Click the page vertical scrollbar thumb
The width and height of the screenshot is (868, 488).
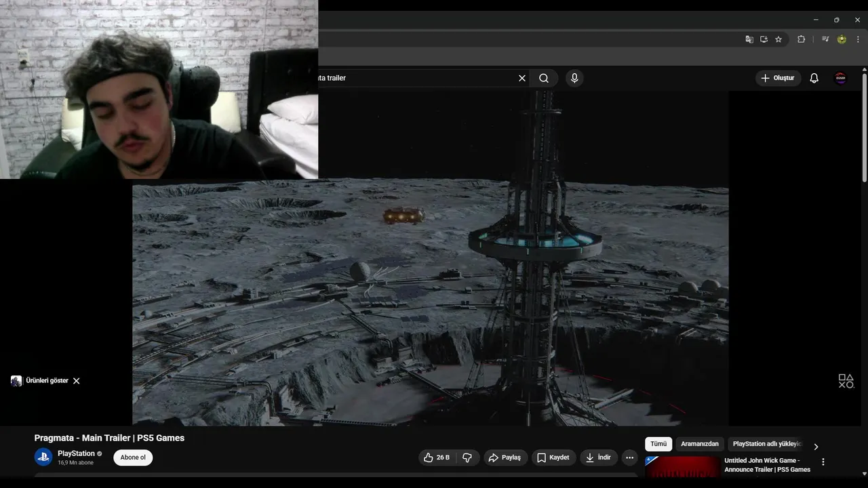[x=864, y=129]
